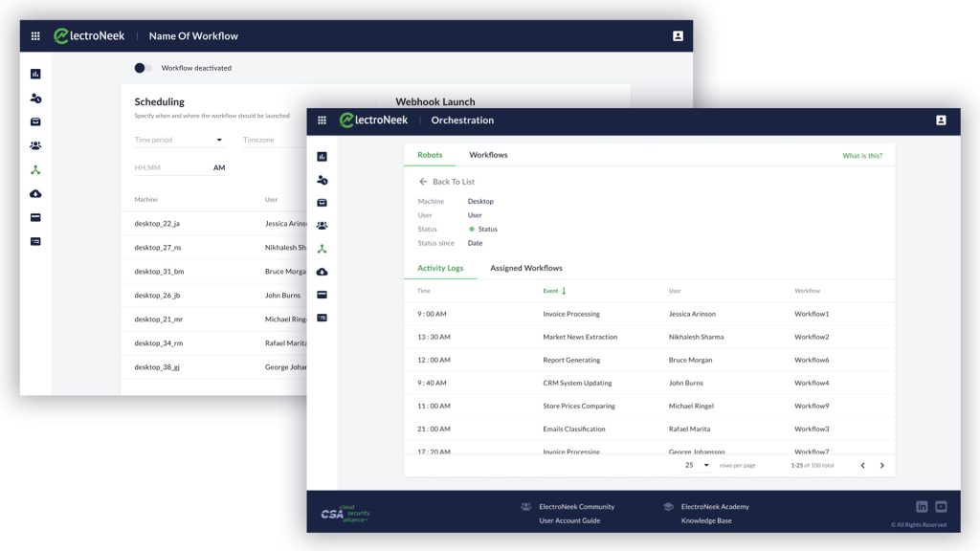This screenshot has width=980, height=551.
Task: Go to the previous page of activity logs
Action: tap(862, 466)
